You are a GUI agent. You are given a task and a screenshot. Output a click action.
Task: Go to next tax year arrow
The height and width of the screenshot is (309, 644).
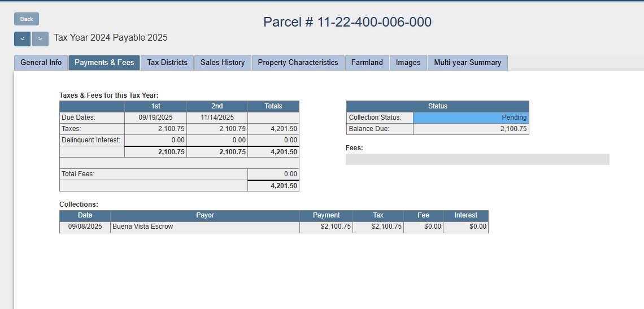[x=40, y=39]
